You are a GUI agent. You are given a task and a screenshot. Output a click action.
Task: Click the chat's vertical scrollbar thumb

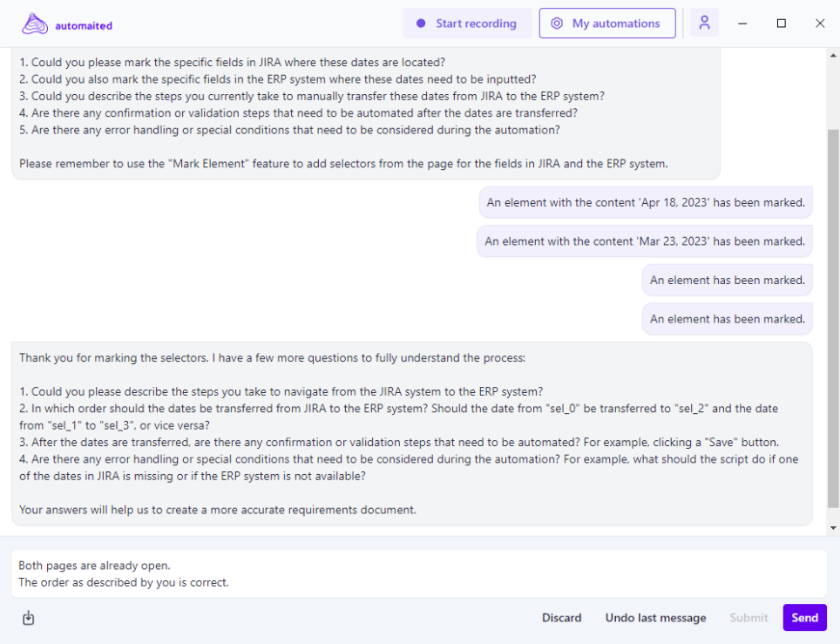click(833, 314)
